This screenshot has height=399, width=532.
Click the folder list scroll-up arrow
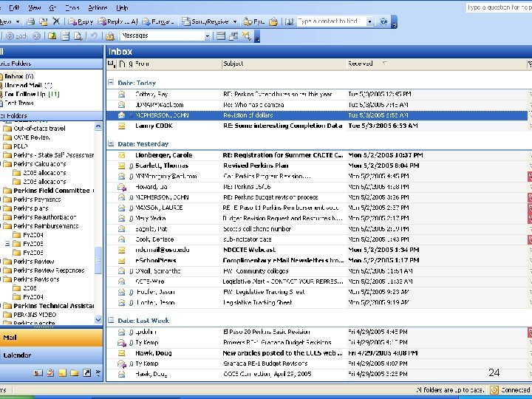(x=98, y=126)
